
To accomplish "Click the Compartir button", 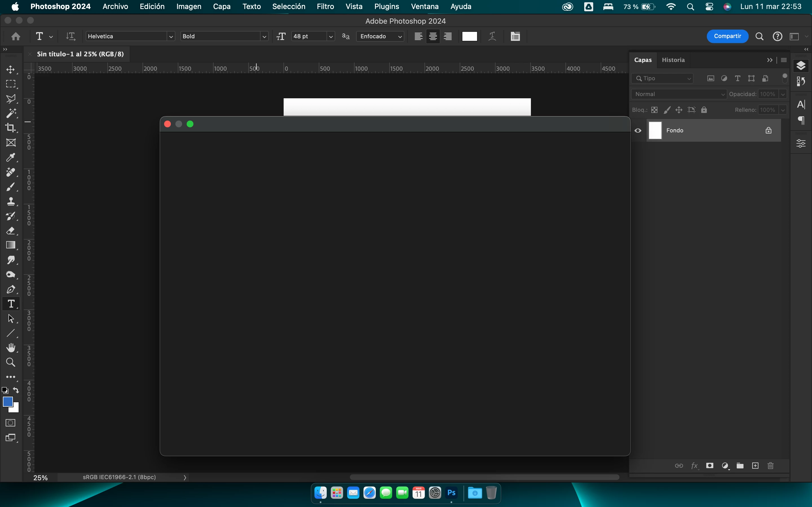I will tap(727, 36).
